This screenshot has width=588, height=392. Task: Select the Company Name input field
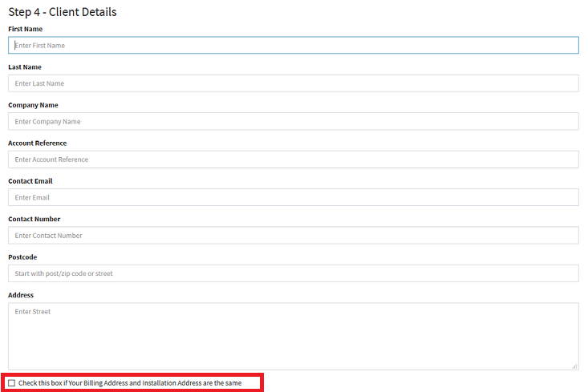[294, 121]
